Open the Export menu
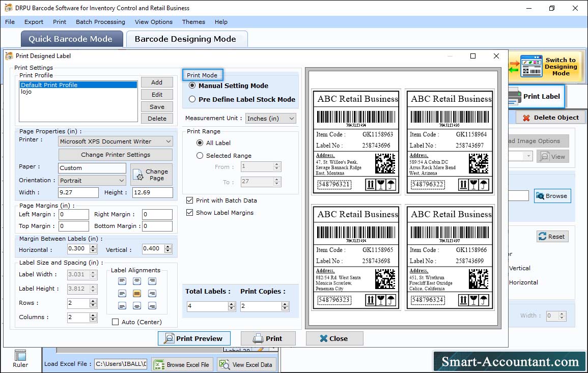 pyautogui.click(x=34, y=22)
